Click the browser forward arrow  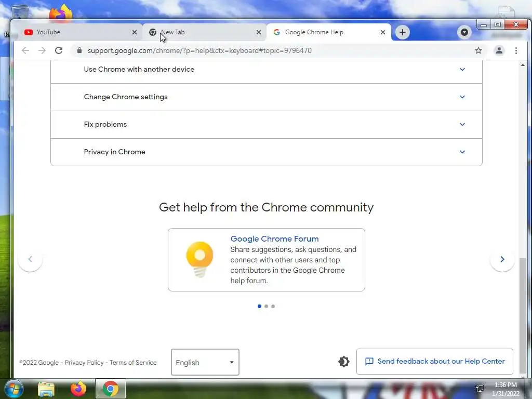42,50
